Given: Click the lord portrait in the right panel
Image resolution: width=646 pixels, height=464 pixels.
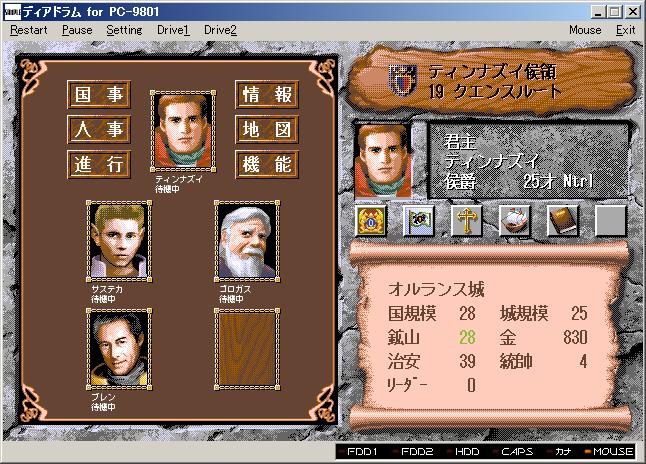Looking at the screenshot, I should click(x=383, y=161).
